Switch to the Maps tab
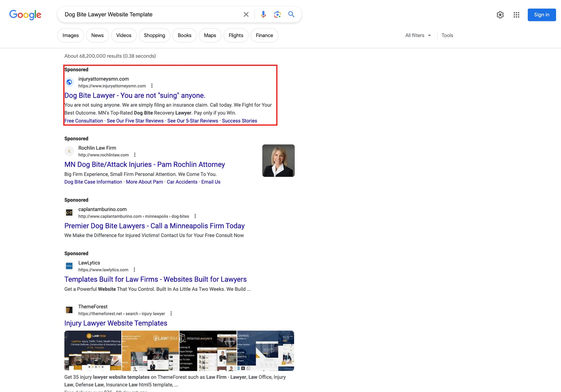 pos(210,35)
